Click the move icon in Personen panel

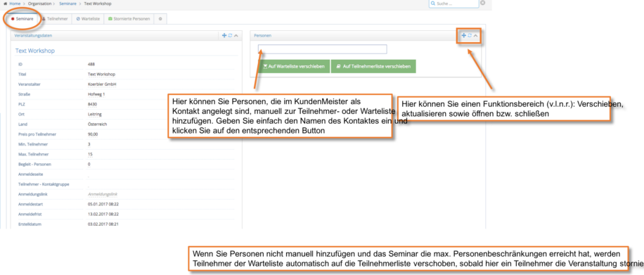(464, 35)
